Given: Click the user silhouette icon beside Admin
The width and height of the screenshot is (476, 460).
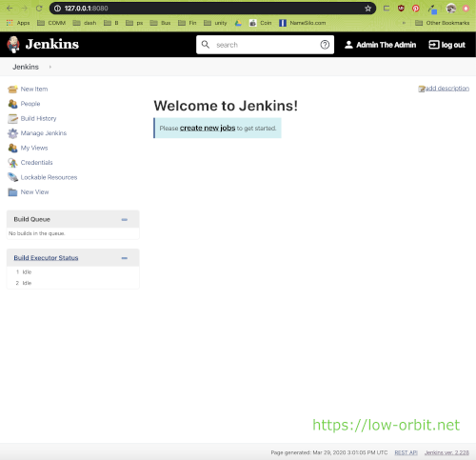Looking at the screenshot, I should (x=348, y=45).
